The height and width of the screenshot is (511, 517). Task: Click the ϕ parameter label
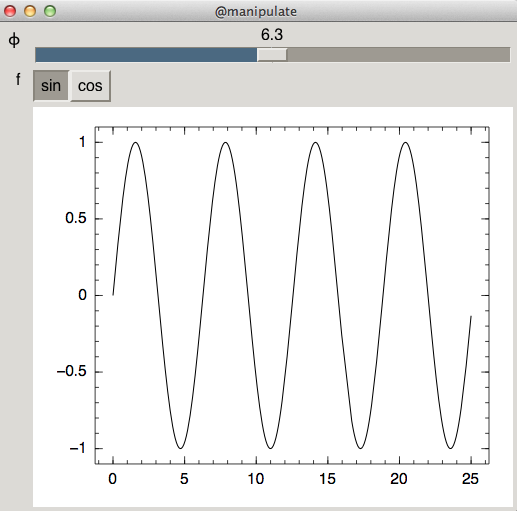14,40
